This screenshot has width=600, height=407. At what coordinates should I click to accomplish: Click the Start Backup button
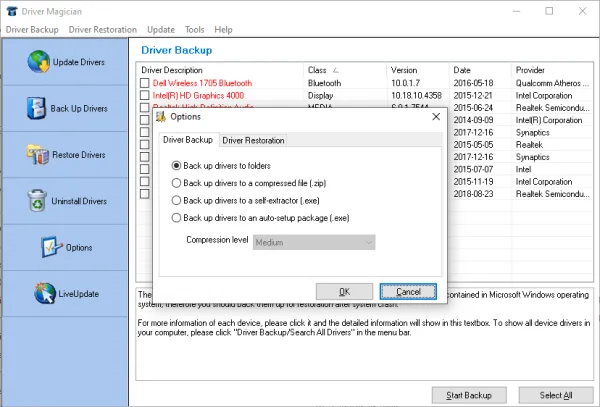(469, 395)
